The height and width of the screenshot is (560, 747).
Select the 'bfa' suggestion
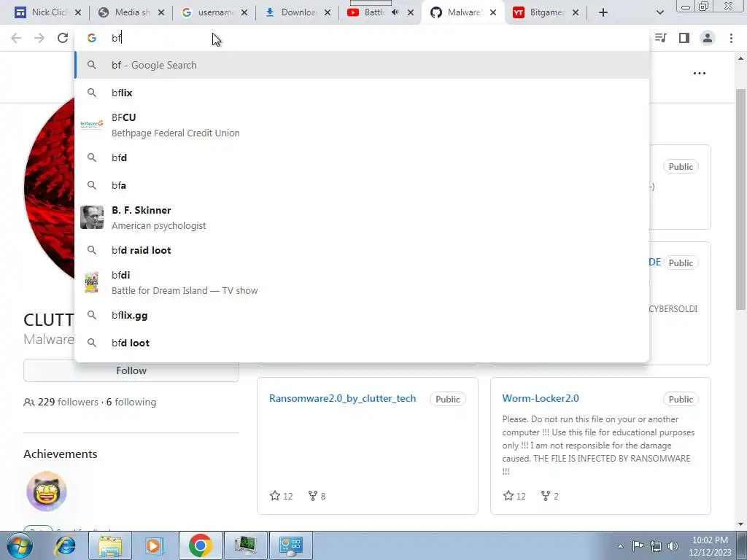tap(362, 185)
